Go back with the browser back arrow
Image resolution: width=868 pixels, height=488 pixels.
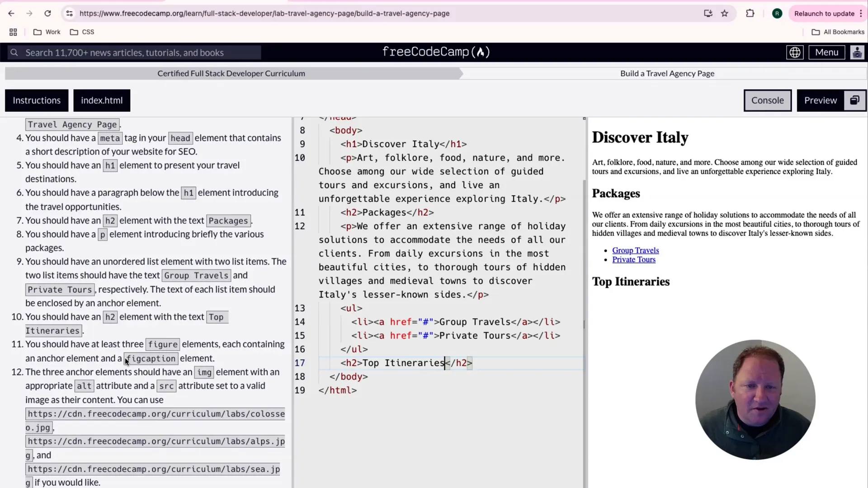pyautogui.click(x=11, y=14)
